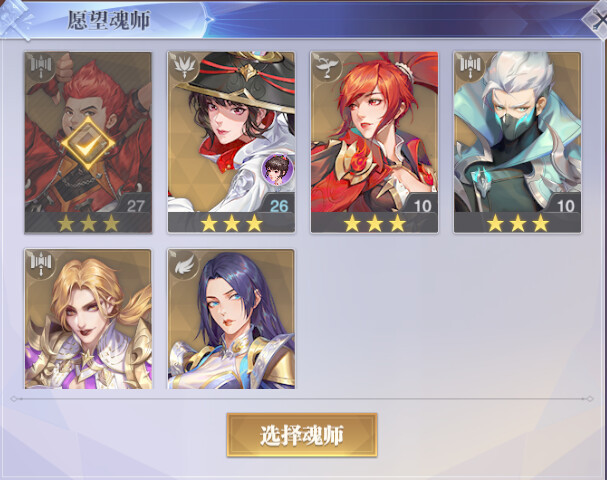Click the 选择魂师 confirm button
Image resolution: width=607 pixels, height=480 pixels.
(x=302, y=435)
